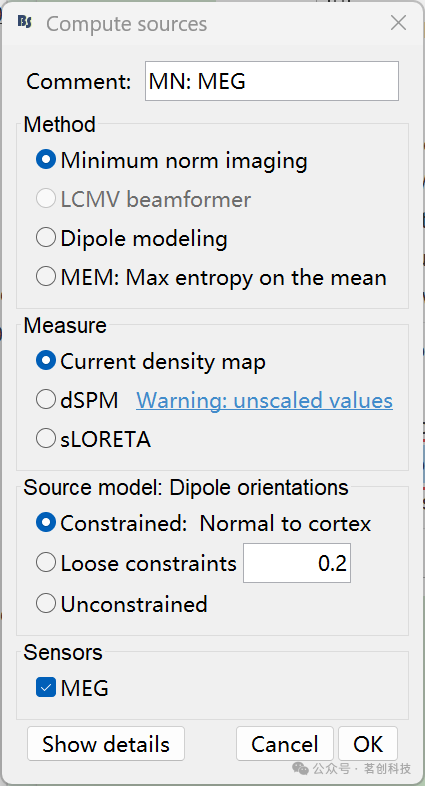Close the Compute sources dialog
This screenshot has height=786, width=425.
[398, 23]
